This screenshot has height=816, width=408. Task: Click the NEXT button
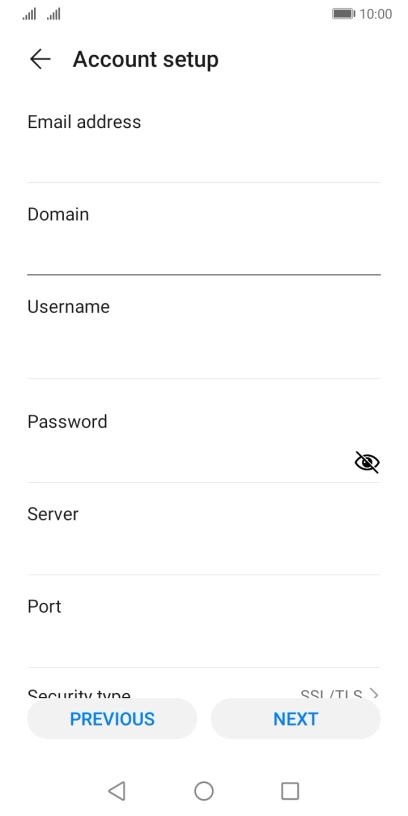tap(296, 719)
